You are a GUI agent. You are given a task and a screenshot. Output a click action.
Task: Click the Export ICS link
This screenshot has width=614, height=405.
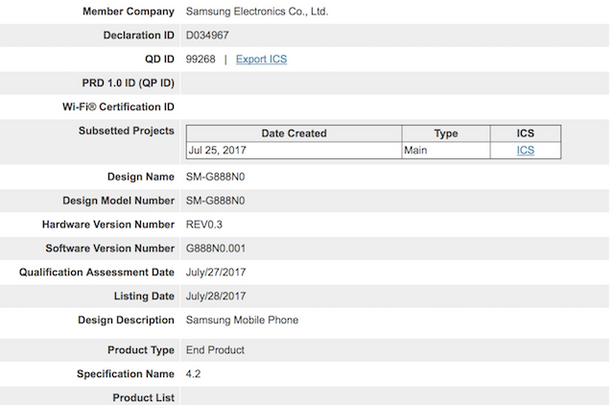coord(261,59)
